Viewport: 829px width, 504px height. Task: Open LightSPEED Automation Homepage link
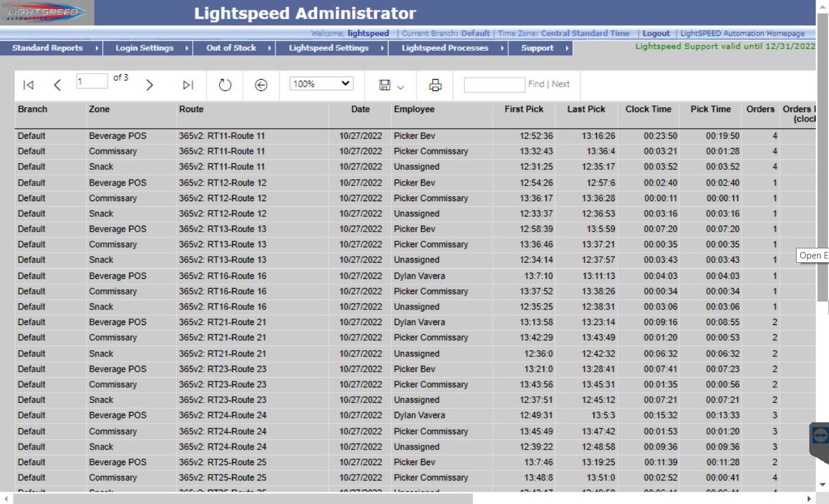click(742, 33)
